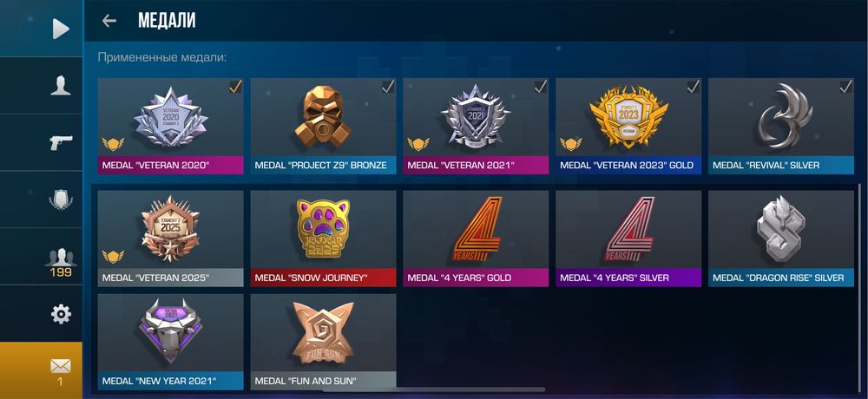868x399 pixels.
Task: Open the settings gear icon
Action: coord(61,314)
